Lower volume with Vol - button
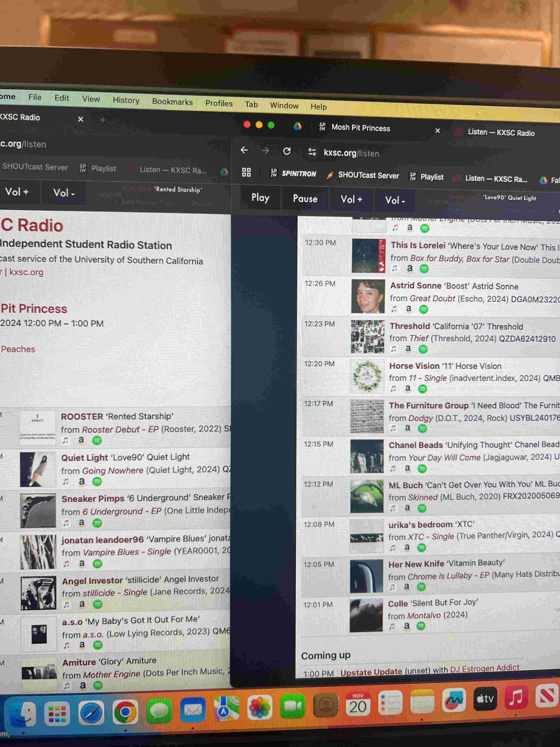The image size is (560, 747). (395, 200)
